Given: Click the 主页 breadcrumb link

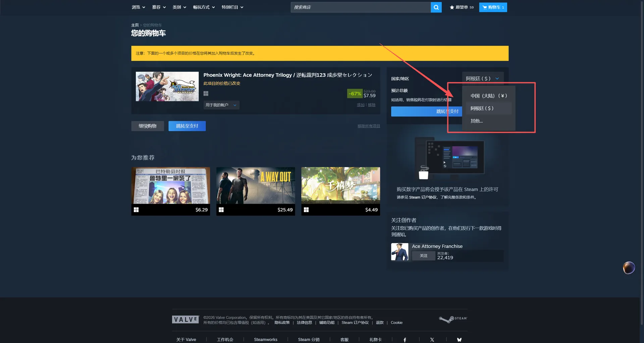Looking at the screenshot, I should tap(135, 25).
